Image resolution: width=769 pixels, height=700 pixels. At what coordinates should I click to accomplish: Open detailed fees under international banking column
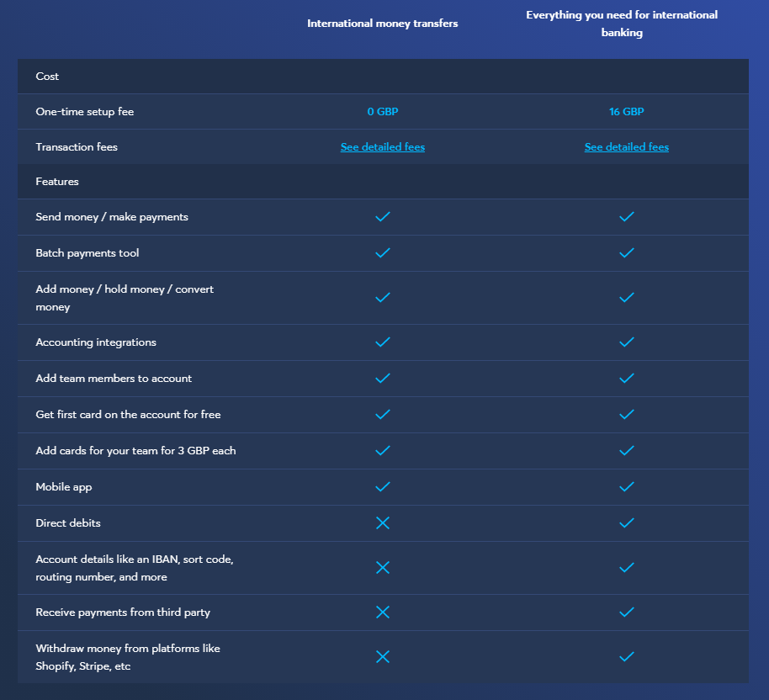[626, 147]
